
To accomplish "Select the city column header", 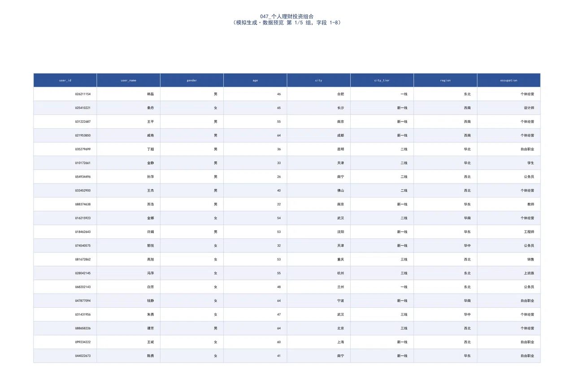I will [x=319, y=80].
